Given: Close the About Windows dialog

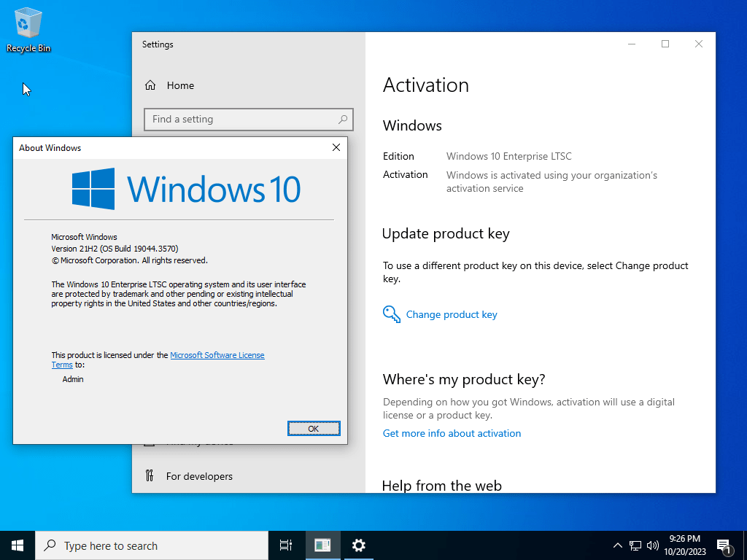Looking at the screenshot, I should [336, 147].
